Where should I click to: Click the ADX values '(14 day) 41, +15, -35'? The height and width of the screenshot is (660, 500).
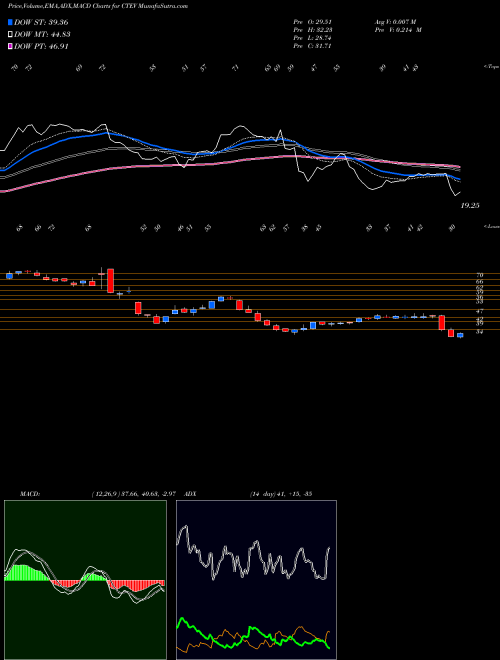click(x=280, y=493)
